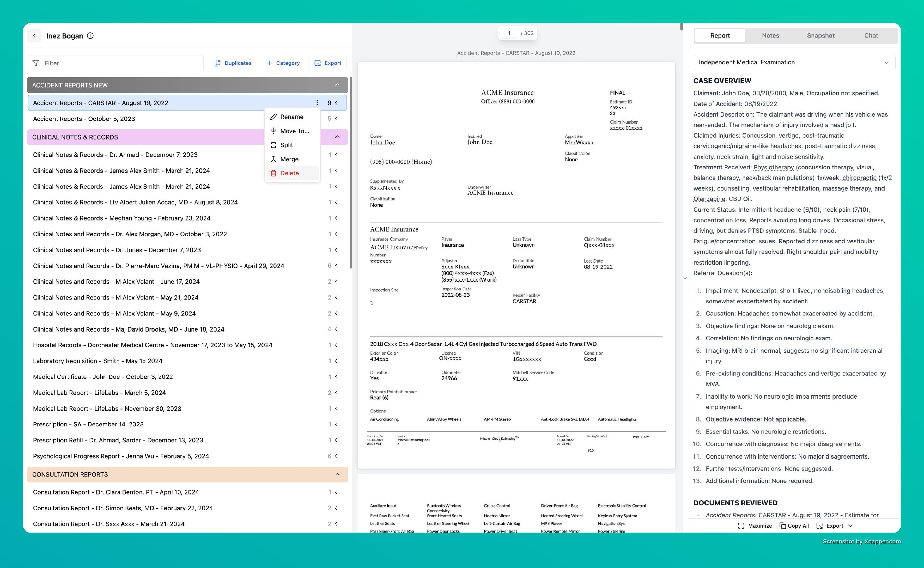Choose Delete from the context menu
Image resolution: width=924 pixels, height=568 pixels.
[x=289, y=173]
